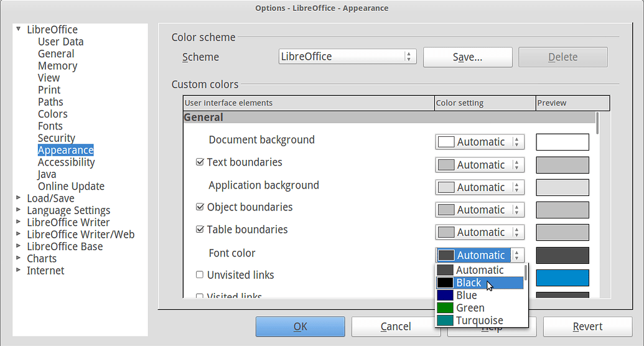This screenshot has height=346, width=644.
Task: Click the Unvisited links blue preview swatch
Action: pyautogui.click(x=562, y=278)
